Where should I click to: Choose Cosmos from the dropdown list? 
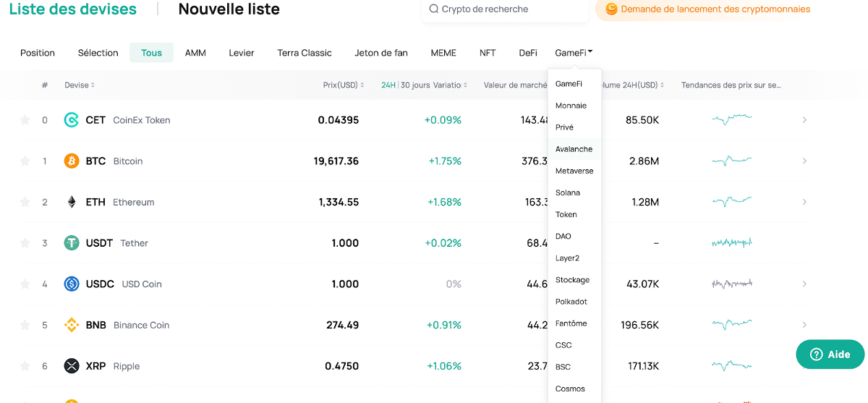point(575,389)
